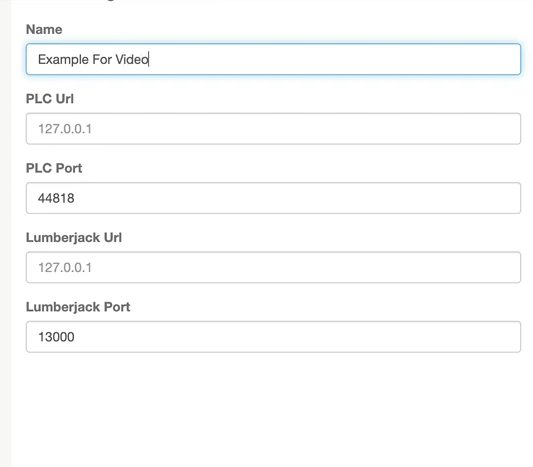Click the Name input field
533x467 pixels.
(273, 59)
